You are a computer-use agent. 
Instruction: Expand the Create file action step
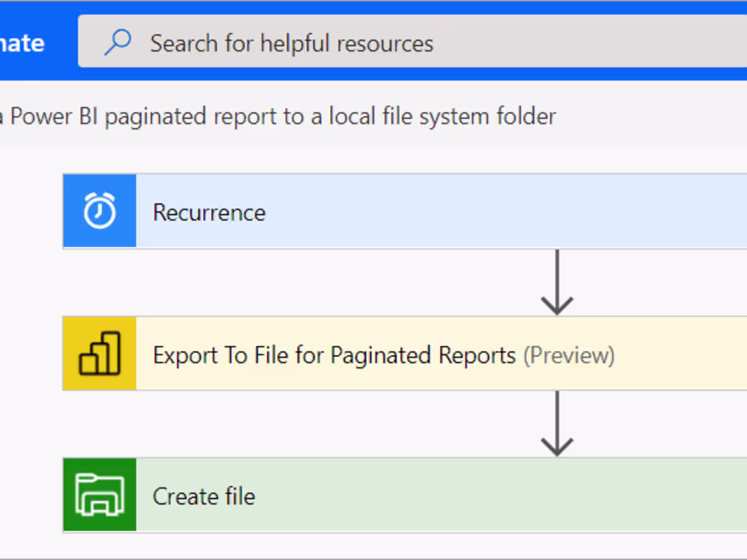407,494
